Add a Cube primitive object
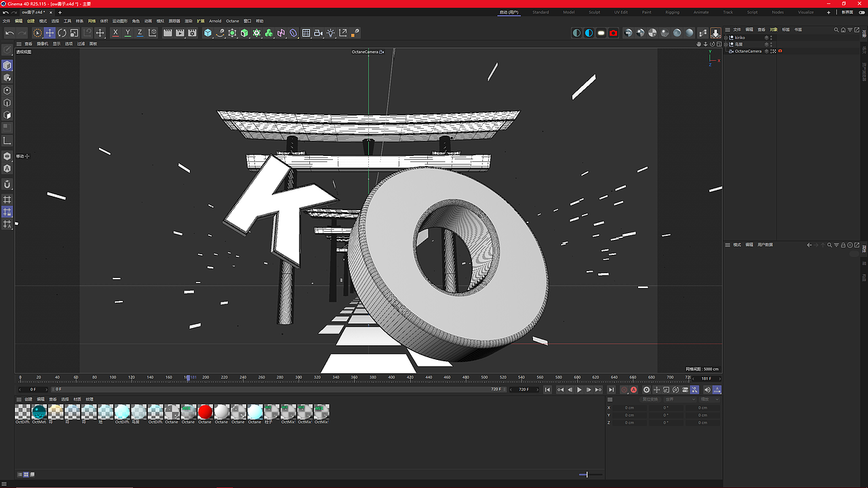 coord(208,33)
